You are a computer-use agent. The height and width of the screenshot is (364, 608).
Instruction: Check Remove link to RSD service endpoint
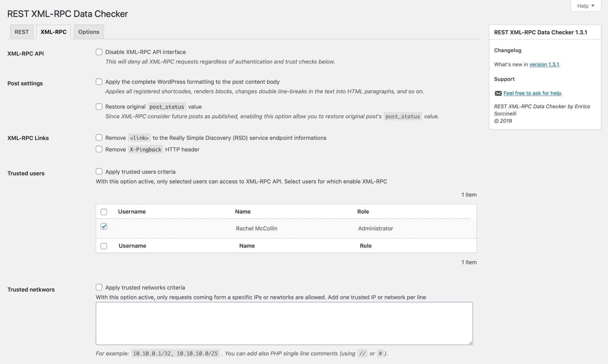99,137
